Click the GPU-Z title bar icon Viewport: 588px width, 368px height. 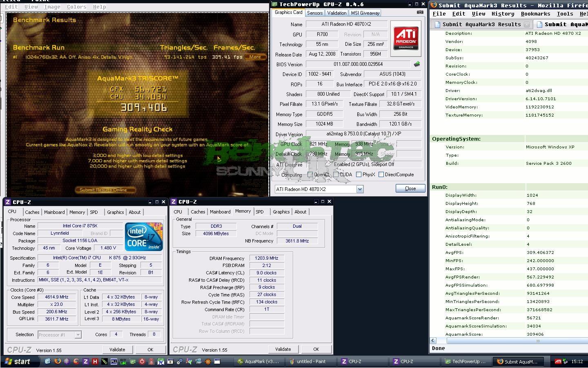click(275, 4)
